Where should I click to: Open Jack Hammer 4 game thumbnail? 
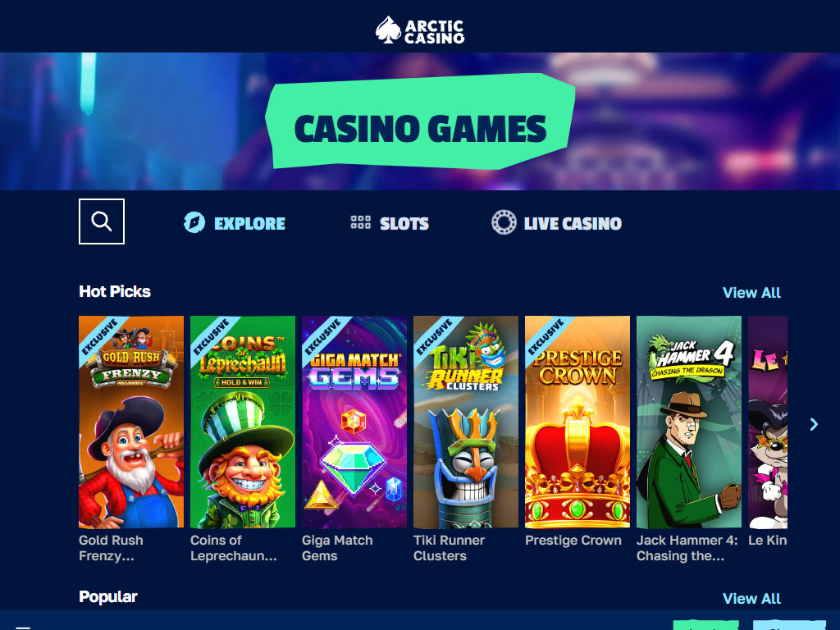tap(689, 422)
